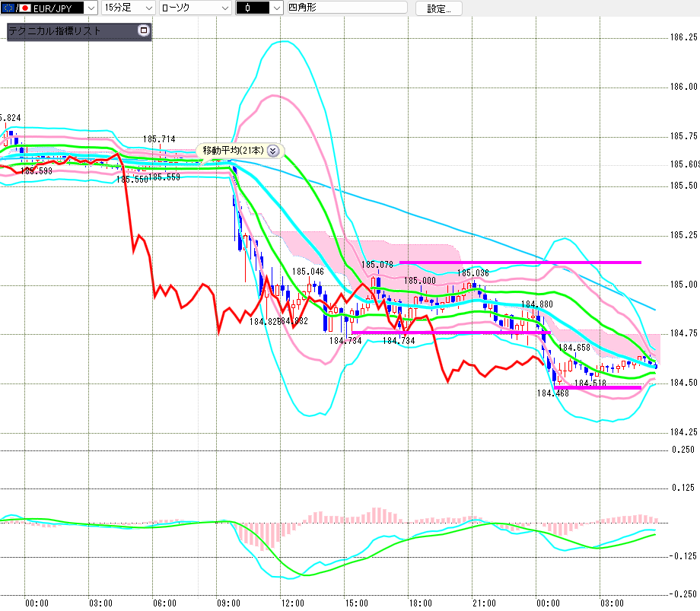Click the 185.593 price label

click(x=37, y=171)
